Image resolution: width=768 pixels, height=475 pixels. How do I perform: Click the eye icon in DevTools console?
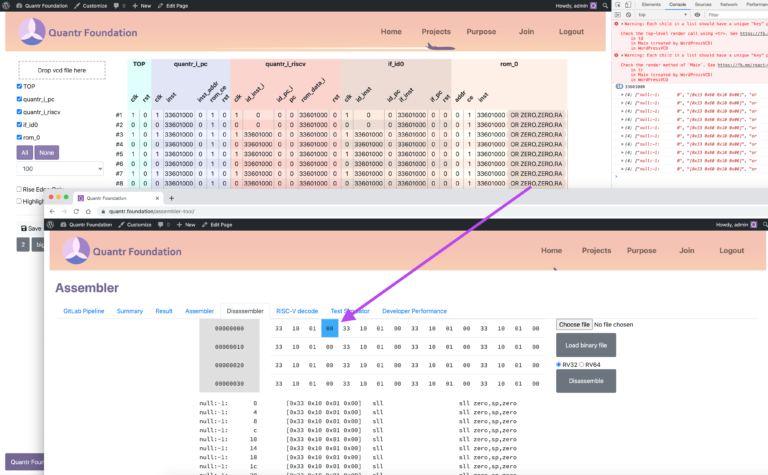point(697,15)
